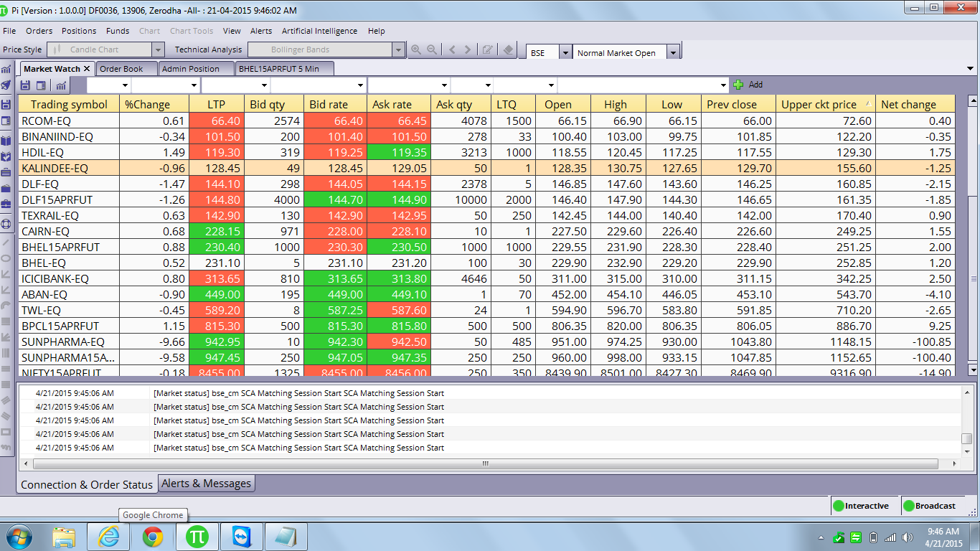
Task: Open Windows Explorer folder on taskbar
Action: pyautogui.click(x=64, y=537)
